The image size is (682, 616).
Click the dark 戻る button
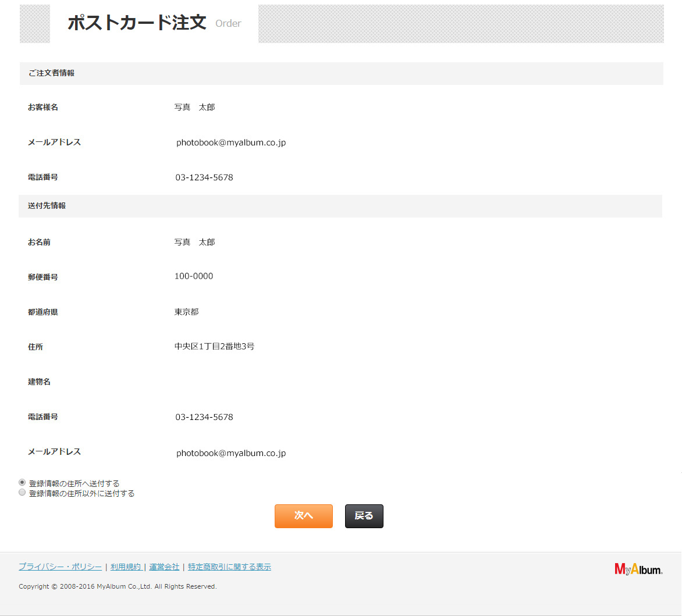coord(364,516)
